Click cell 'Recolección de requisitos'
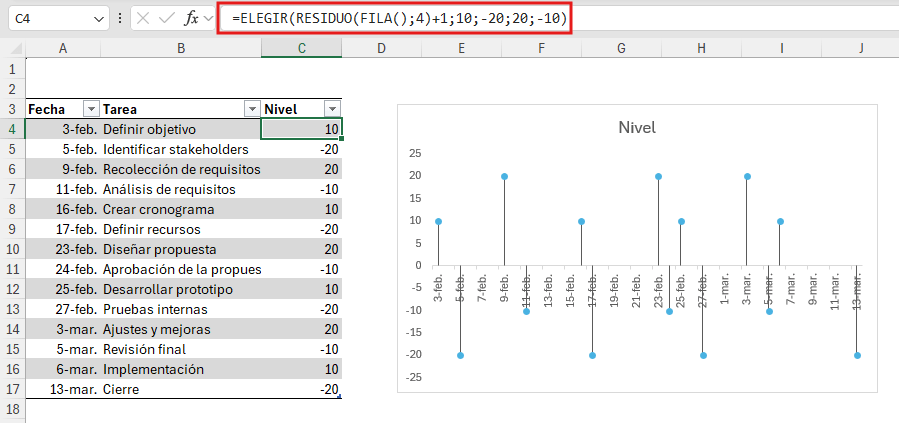899x423 pixels. tap(181, 169)
